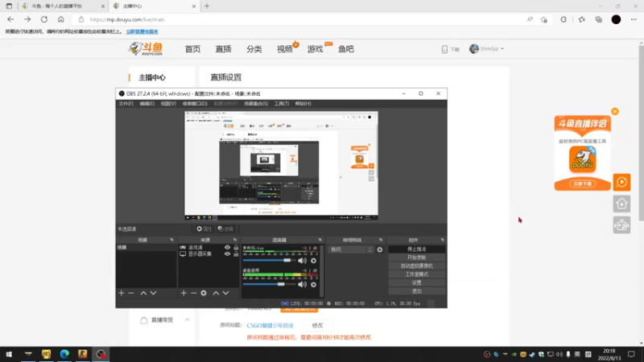Toggle visibility of the game source
Viewport: 644px width, 362px height.
pyautogui.click(x=227, y=248)
